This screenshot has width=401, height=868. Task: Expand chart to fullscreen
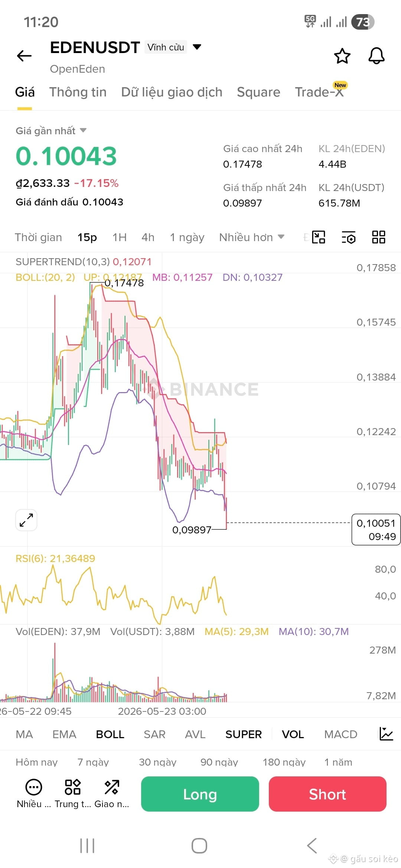26,520
